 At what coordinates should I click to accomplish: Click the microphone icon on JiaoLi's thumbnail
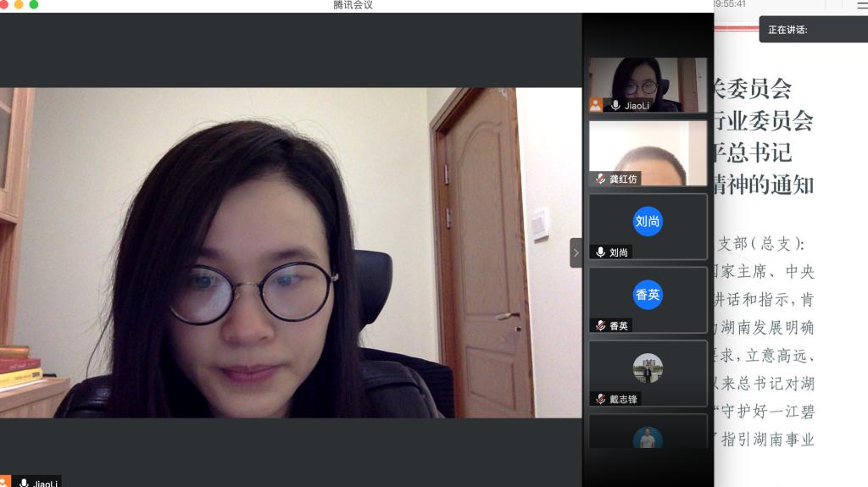tap(615, 106)
